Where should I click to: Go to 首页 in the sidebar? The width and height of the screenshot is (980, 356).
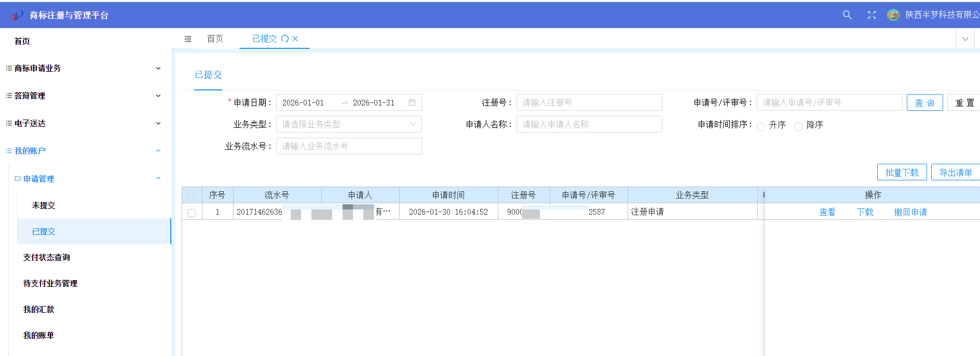tap(22, 41)
